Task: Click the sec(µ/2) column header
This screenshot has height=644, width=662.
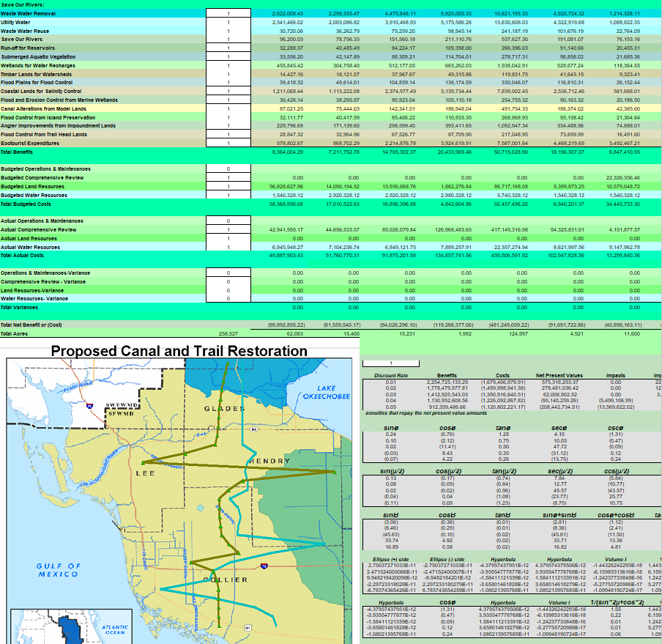Action: pyautogui.click(x=558, y=470)
